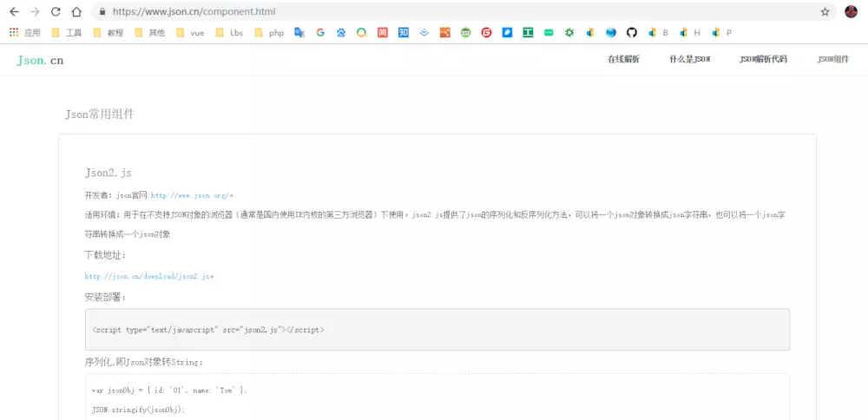Open the 知 (Zhihu) bookmark icon
The width and height of the screenshot is (868, 420).
pos(404,33)
